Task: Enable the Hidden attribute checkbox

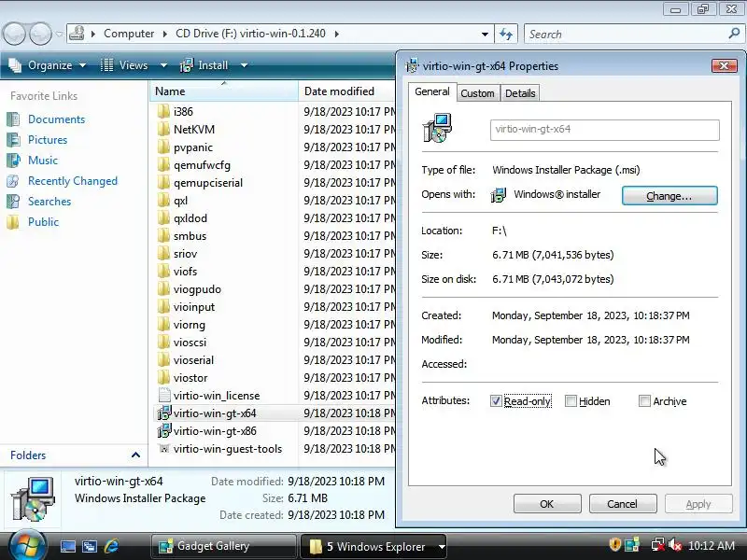Action: pos(571,401)
